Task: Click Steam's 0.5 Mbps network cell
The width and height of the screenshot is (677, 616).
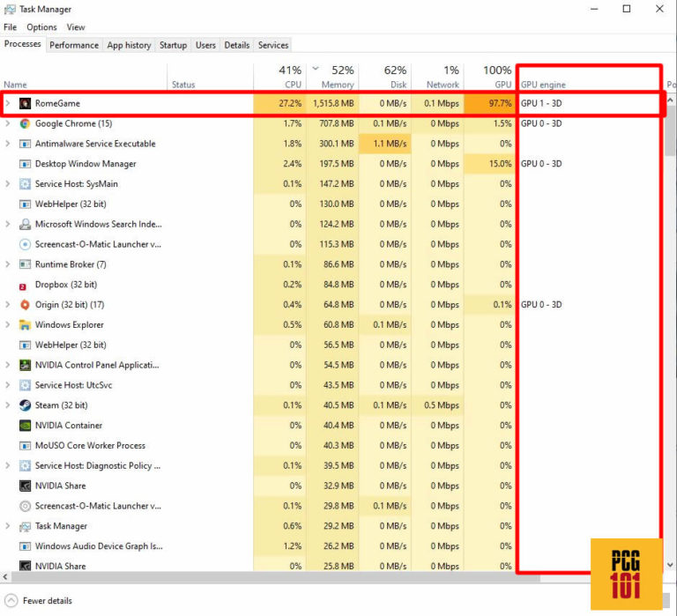Action: (438, 405)
